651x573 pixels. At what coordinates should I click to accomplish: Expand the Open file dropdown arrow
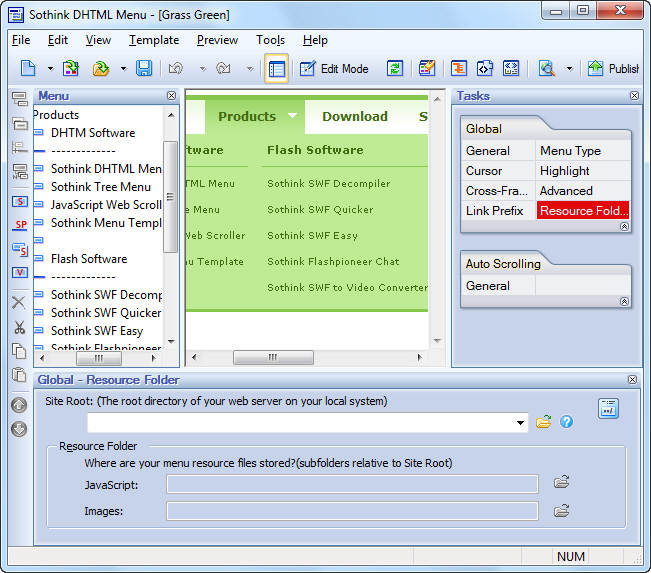[x=124, y=69]
